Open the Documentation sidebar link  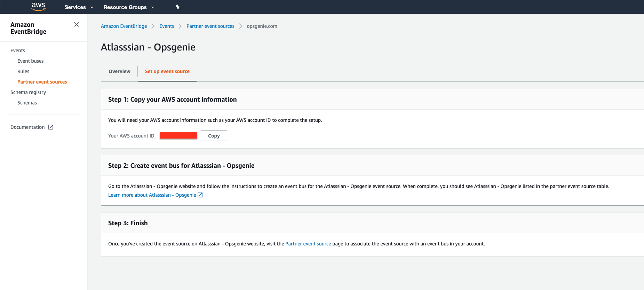coord(27,127)
